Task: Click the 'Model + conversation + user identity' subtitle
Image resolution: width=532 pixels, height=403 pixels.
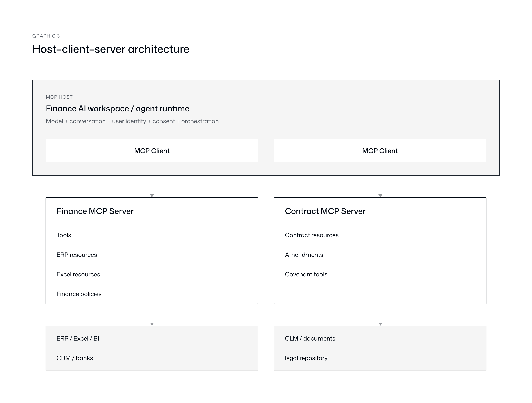Action: (x=132, y=121)
